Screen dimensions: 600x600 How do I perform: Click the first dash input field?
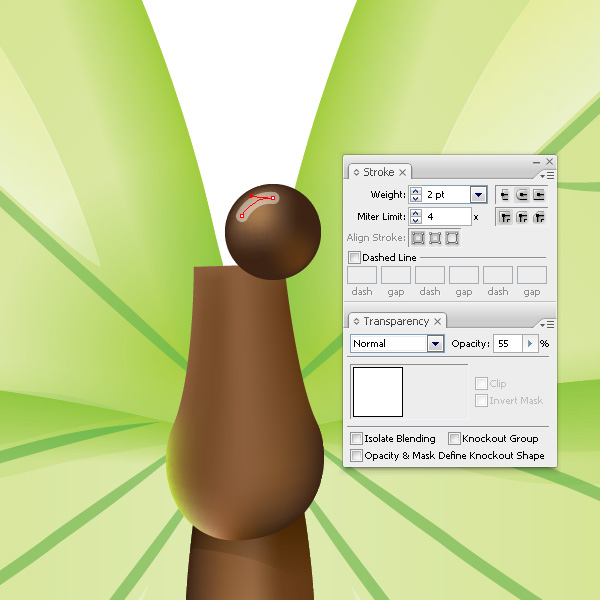coord(362,275)
